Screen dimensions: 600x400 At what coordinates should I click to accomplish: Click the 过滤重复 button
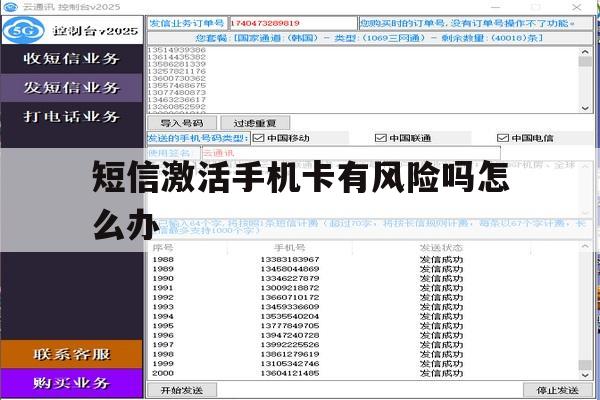255,123
